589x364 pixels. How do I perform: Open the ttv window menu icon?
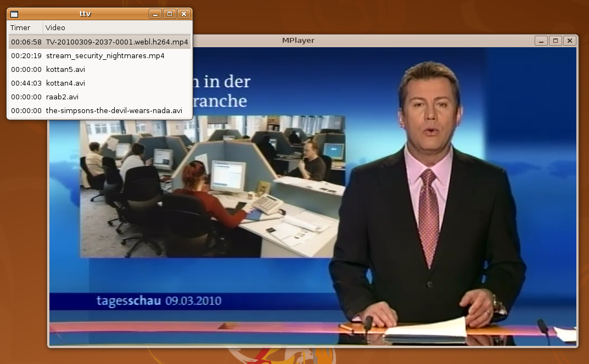14,14
